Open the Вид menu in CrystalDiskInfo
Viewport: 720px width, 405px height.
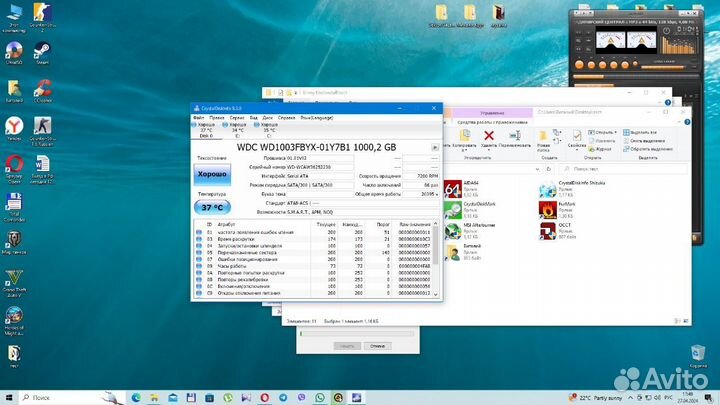pos(253,118)
